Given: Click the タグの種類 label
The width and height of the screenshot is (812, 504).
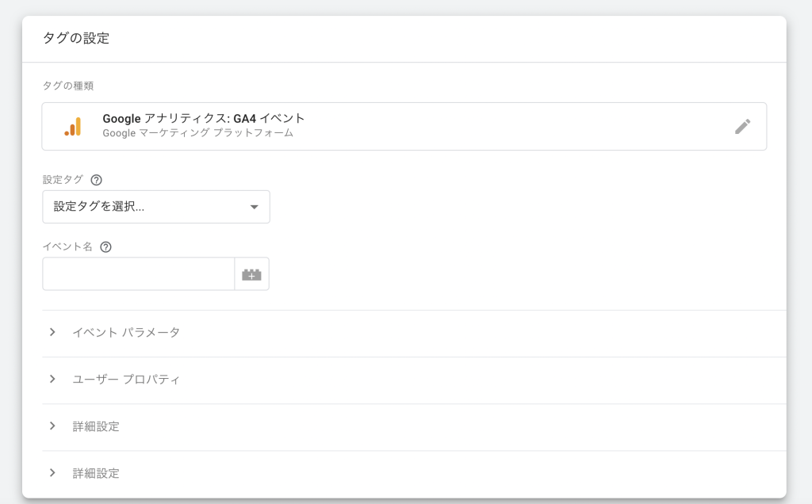Looking at the screenshot, I should click(x=68, y=86).
